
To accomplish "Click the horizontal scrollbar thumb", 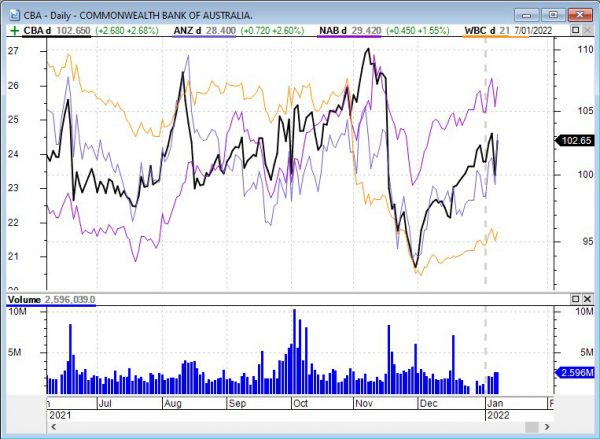I will (532, 427).
